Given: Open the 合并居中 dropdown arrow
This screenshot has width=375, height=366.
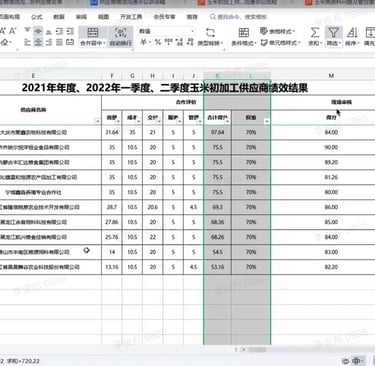Looking at the screenshot, I should click(x=104, y=43).
